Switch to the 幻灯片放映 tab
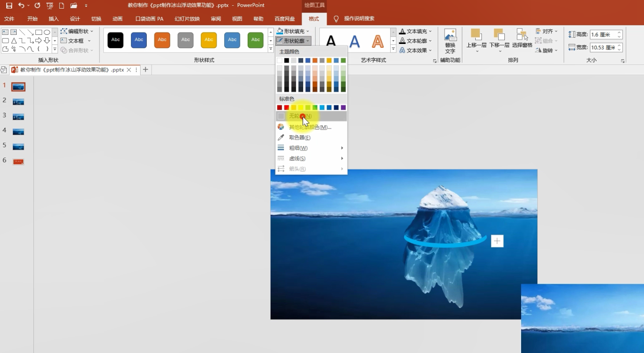 pos(187,19)
